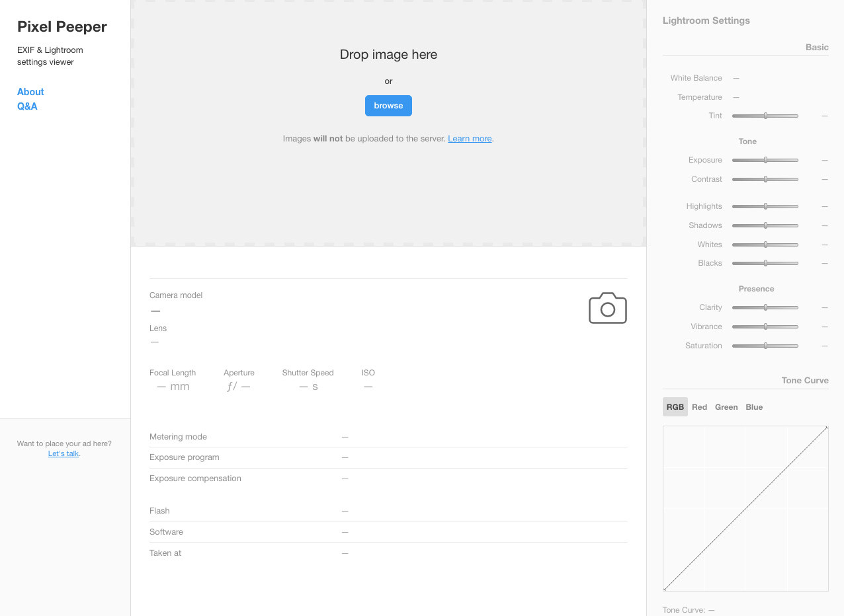Screen dimensions: 844x616
Task: Select the RGB tone curve tab
Action: click(675, 407)
